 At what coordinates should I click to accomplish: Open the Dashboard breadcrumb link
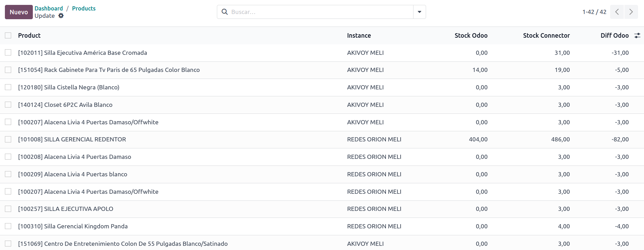(x=49, y=8)
